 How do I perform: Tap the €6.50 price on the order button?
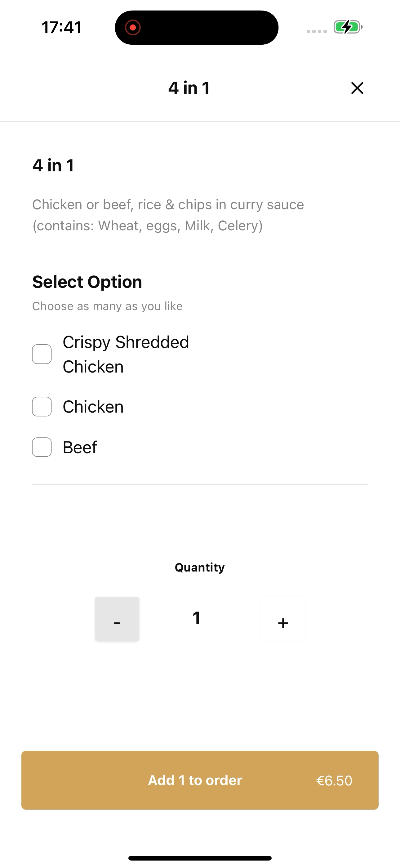(x=334, y=781)
